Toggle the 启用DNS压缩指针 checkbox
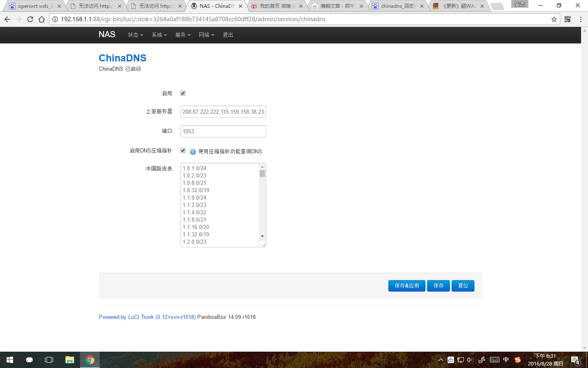This screenshot has width=588, height=368. pyautogui.click(x=183, y=150)
